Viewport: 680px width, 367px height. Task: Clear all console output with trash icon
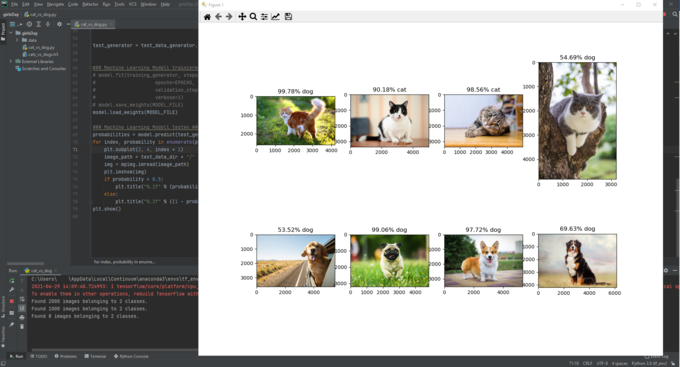[x=22, y=326]
